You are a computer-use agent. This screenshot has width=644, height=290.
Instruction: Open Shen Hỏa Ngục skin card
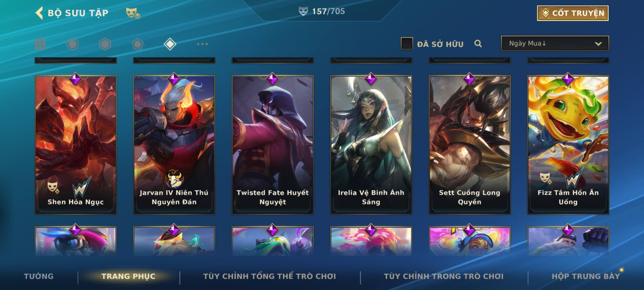coord(76,145)
